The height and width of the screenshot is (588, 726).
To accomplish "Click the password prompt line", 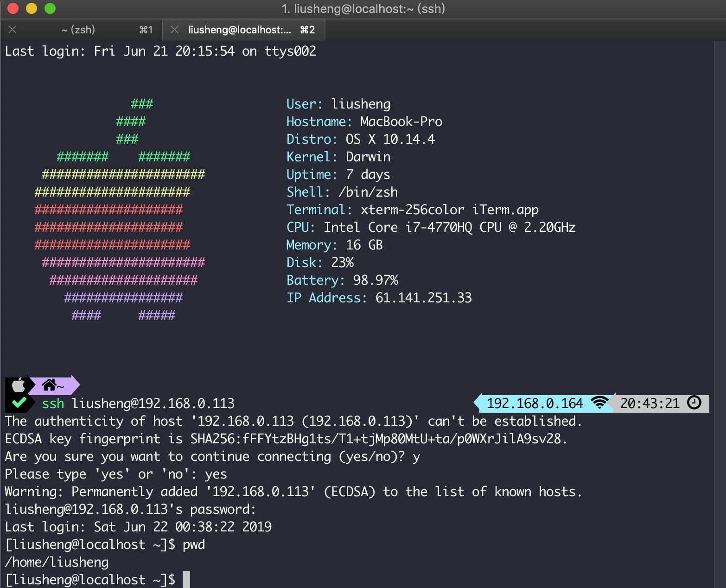I will click(x=130, y=509).
